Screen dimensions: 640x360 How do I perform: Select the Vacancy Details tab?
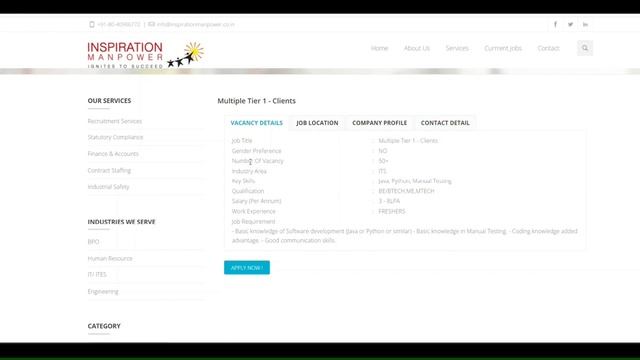257,123
